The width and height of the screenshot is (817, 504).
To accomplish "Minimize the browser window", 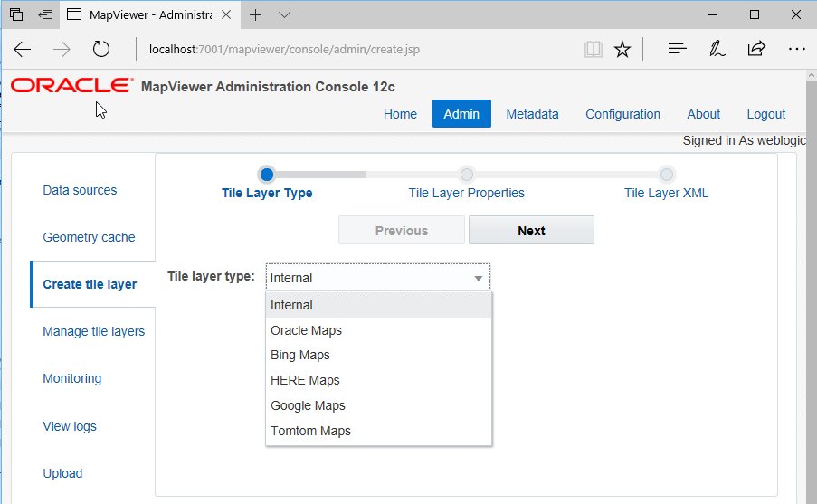I will (713, 14).
